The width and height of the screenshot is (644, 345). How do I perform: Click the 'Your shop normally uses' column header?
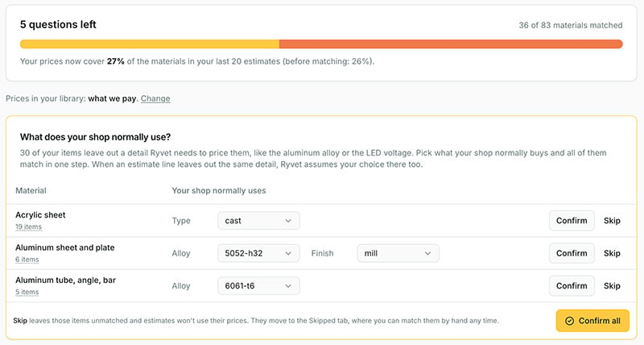(x=219, y=191)
